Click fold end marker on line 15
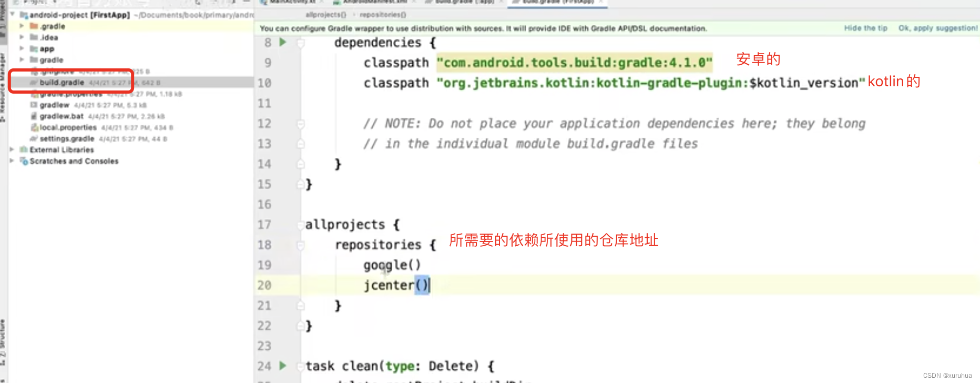Screen dimensions: 980x383 [301, 184]
